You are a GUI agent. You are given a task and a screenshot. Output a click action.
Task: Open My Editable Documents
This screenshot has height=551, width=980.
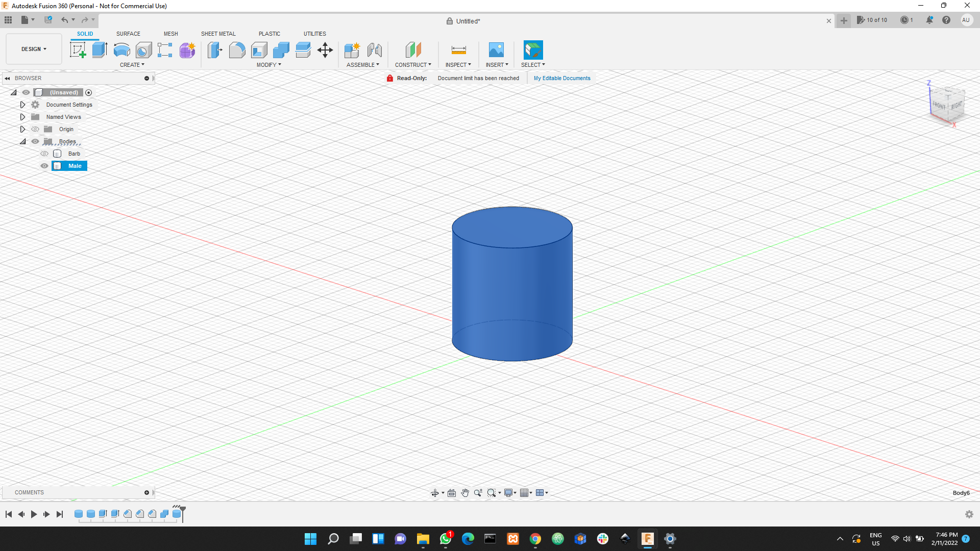coord(561,78)
